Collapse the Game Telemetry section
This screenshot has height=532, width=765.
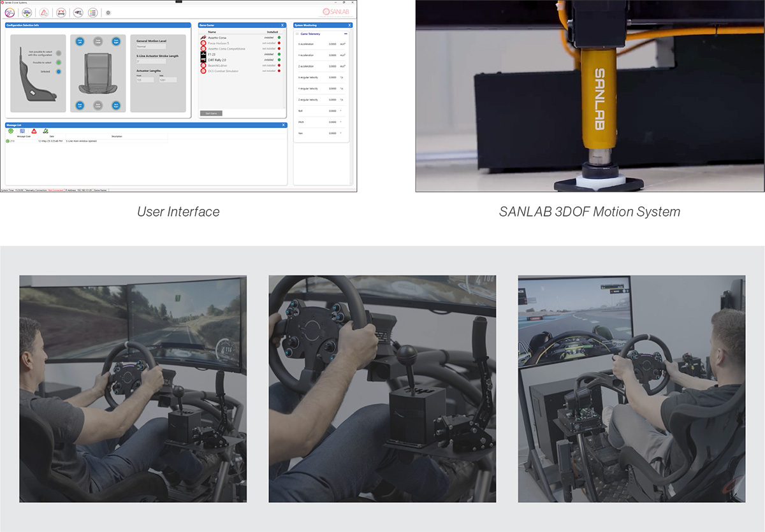346,33
